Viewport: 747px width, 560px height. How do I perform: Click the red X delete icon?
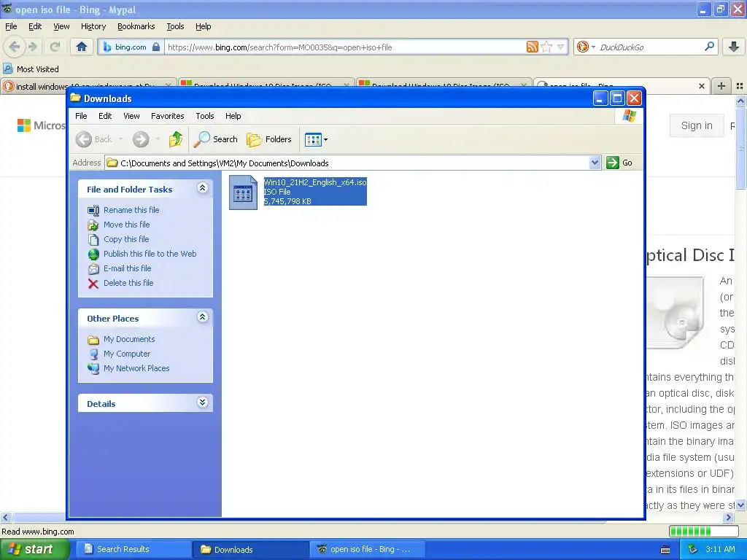click(x=93, y=284)
